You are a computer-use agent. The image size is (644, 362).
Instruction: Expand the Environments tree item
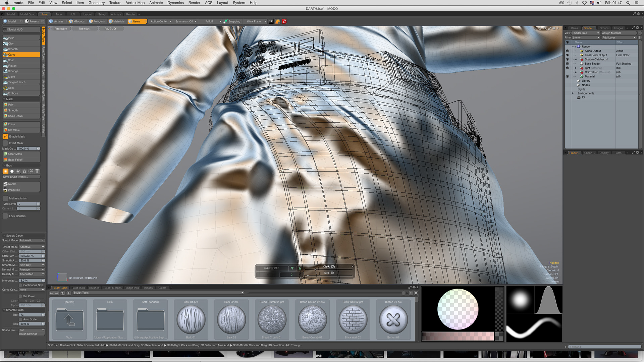573,94
